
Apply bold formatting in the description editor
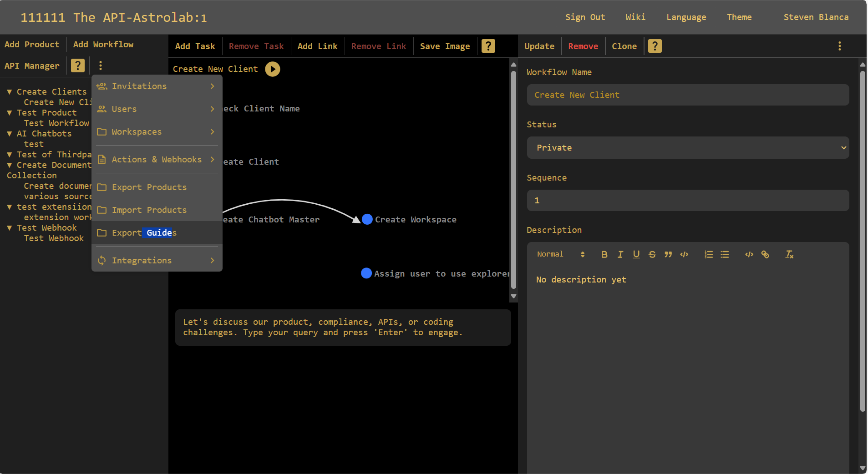click(604, 254)
